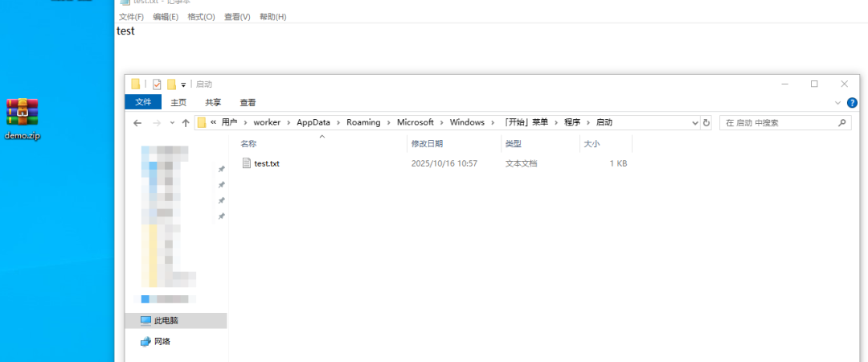Screen dimensions: 868x362
Task: Click the back arrow in Explorer
Action: click(137, 123)
